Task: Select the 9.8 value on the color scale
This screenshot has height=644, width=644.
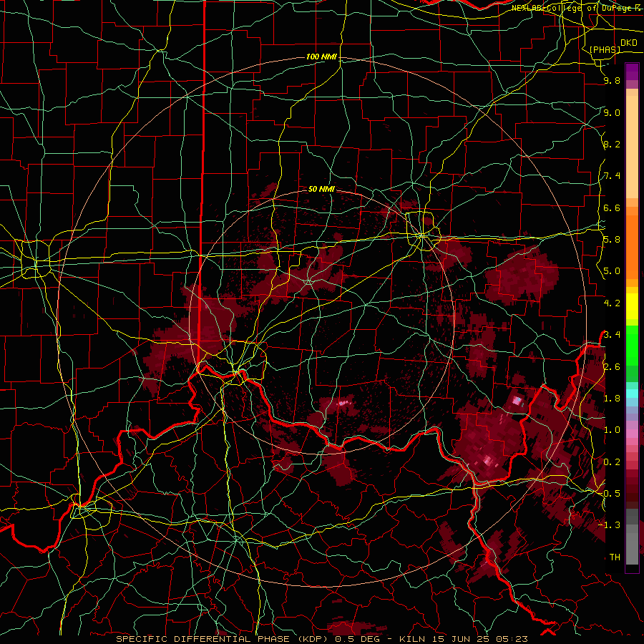Action: pyautogui.click(x=612, y=81)
